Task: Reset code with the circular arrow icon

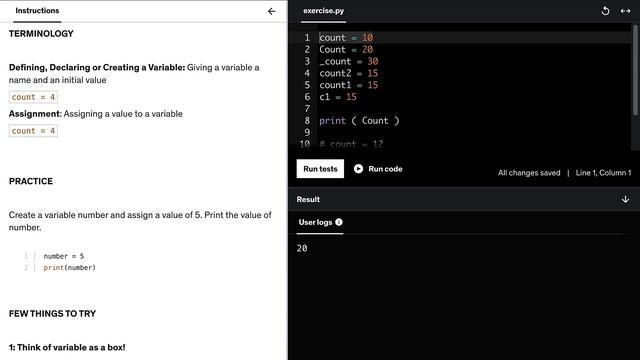Action: [605, 11]
